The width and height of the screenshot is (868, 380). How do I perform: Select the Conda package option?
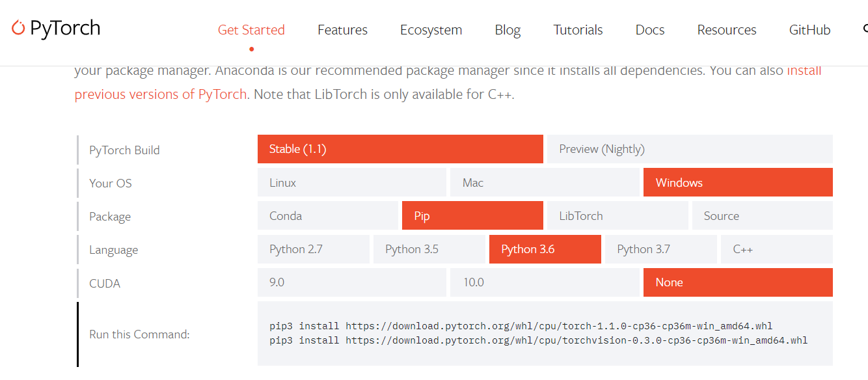pyautogui.click(x=327, y=216)
